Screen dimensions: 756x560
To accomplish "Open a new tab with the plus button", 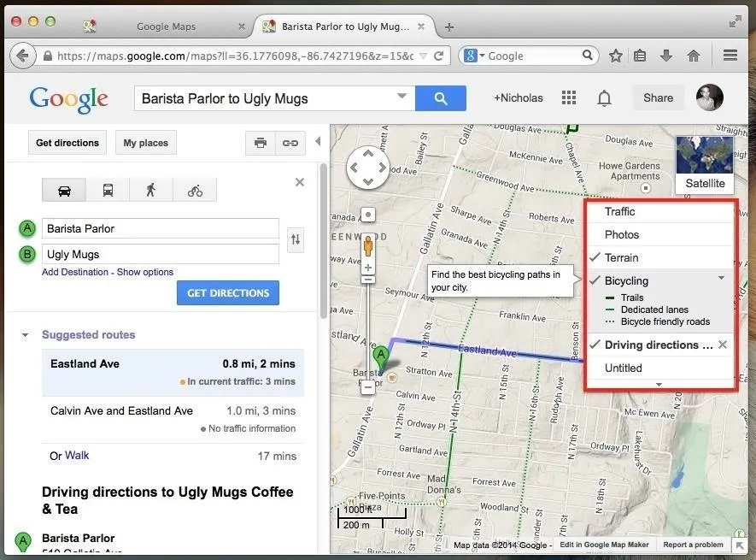I will point(448,27).
